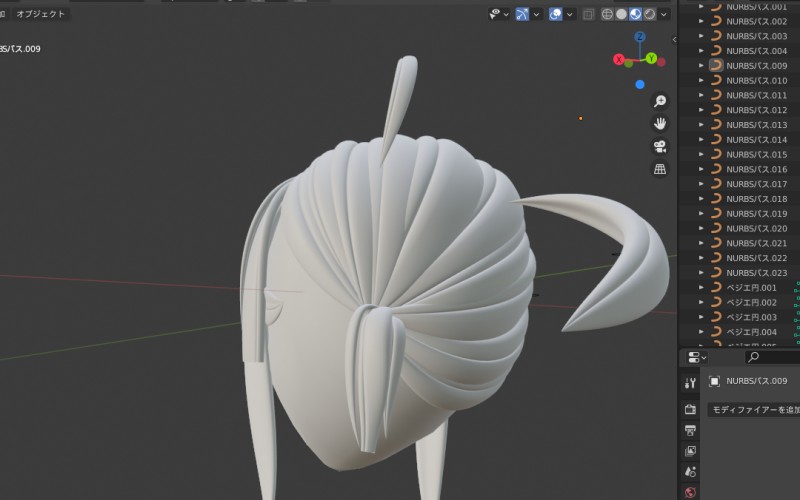Open the Output properties printer tab
The height and width of the screenshot is (500, 800).
pos(690,430)
